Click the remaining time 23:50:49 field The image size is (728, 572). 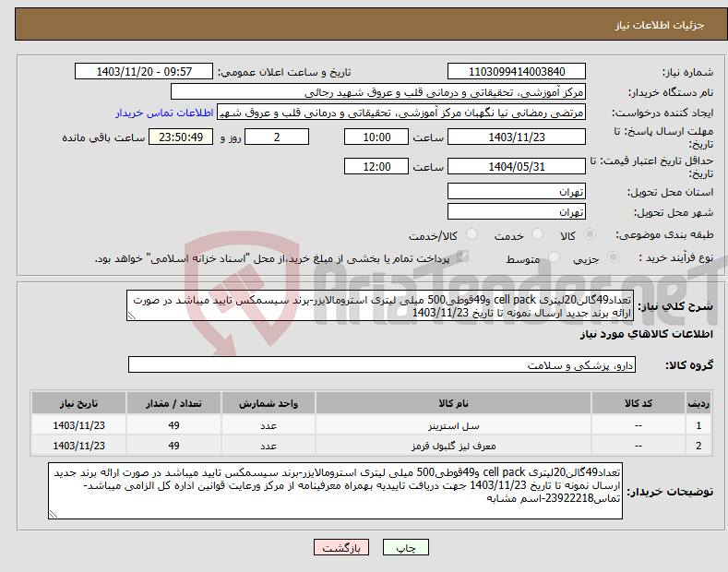[181, 137]
